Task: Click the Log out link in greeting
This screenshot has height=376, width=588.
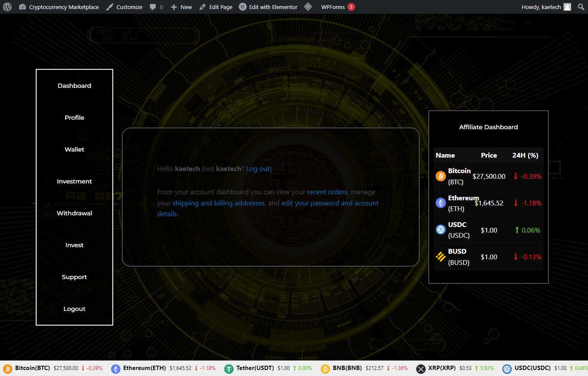Action: (x=258, y=169)
